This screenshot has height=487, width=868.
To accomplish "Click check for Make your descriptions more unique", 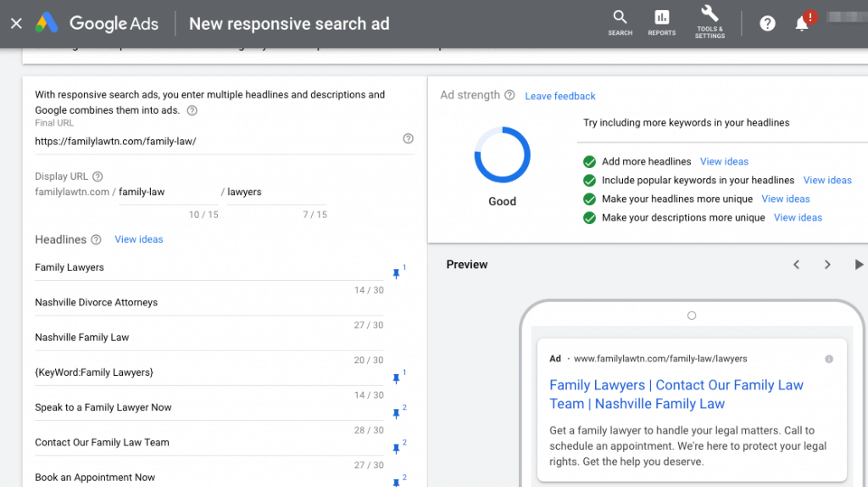I will (590, 218).
